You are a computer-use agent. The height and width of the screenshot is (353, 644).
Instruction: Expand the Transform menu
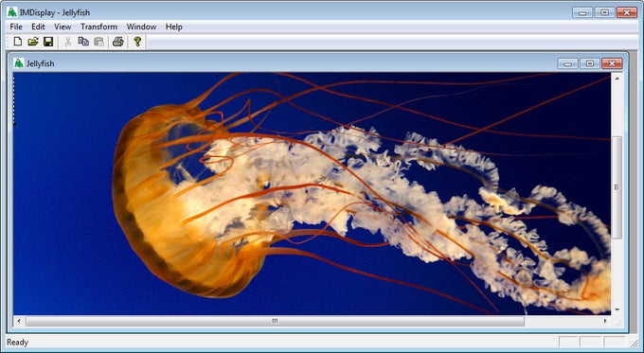click(99, 26)
